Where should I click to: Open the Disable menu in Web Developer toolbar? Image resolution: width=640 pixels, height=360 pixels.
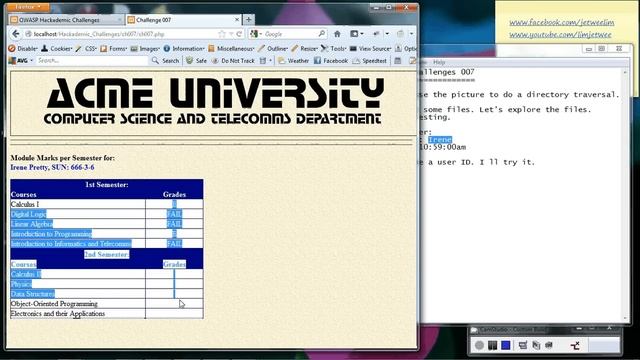click(23, 49)
